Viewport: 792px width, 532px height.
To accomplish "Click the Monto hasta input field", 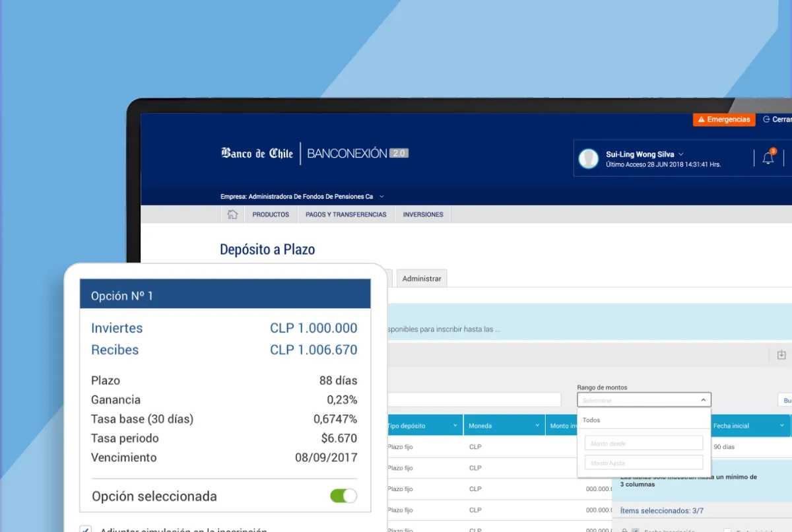I will point(643,463).
